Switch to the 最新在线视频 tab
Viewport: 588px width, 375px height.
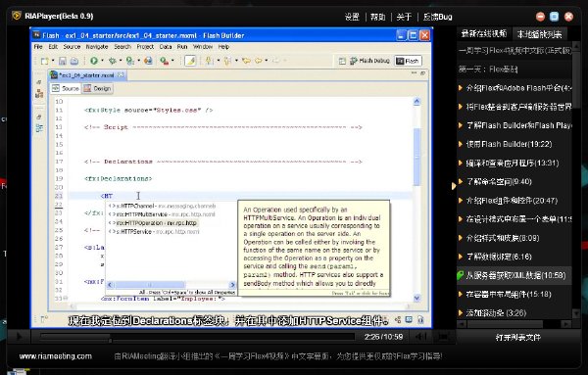click(x=484, y=33)
